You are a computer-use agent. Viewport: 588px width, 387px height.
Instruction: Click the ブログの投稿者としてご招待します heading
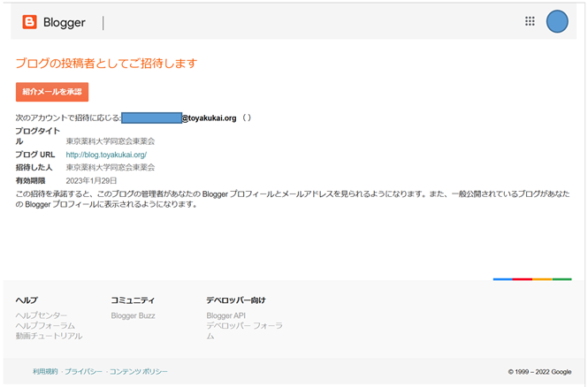click(x=106, y=63)
